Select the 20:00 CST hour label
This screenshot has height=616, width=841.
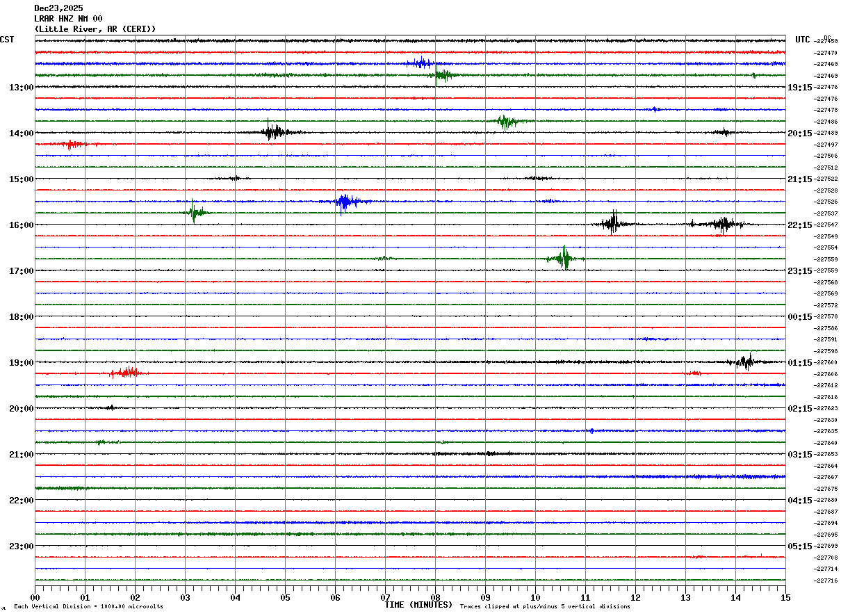pyautogui.click(x=21, y=409)
